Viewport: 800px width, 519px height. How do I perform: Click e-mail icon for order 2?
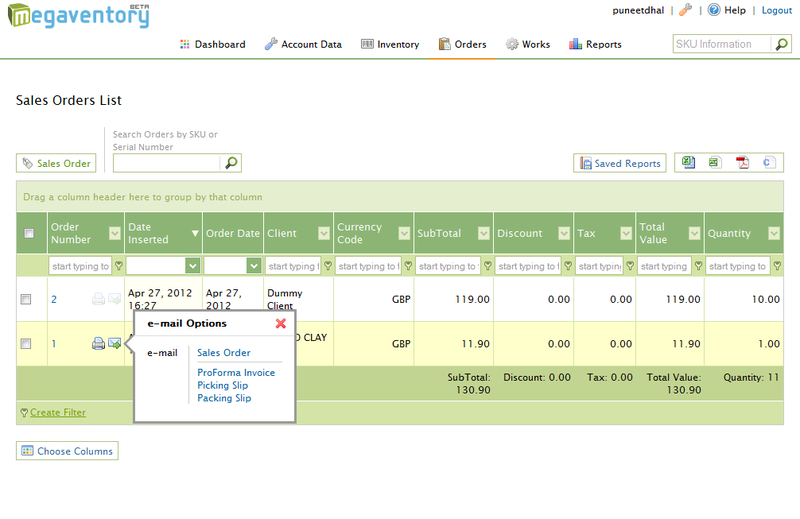(114, 299)
